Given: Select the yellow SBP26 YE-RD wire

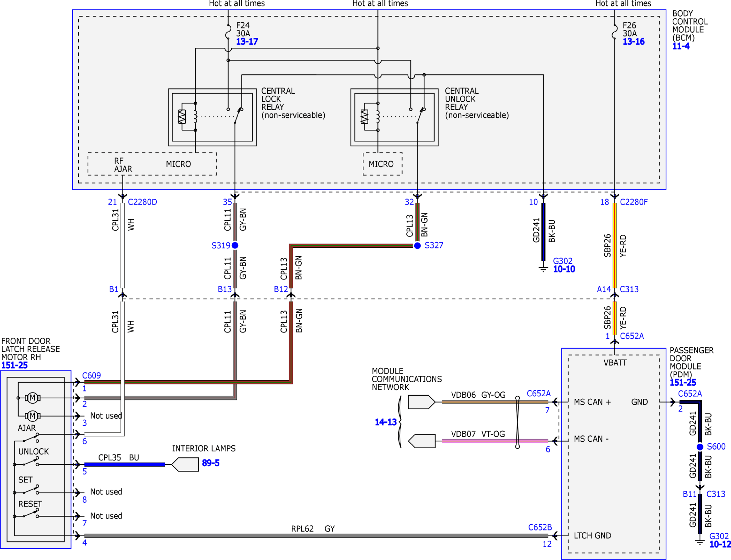Looking at the screenshot, I should (615, 245).
